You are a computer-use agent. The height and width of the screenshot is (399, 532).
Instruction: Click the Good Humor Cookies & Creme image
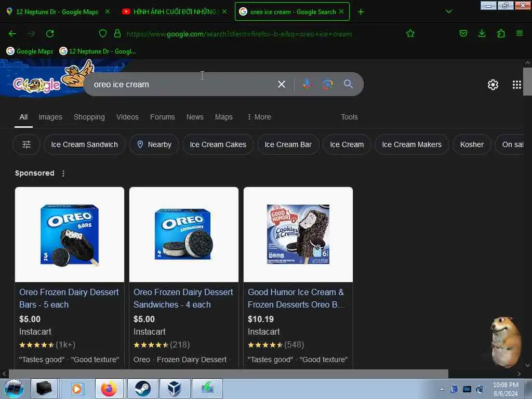[298, 235]
